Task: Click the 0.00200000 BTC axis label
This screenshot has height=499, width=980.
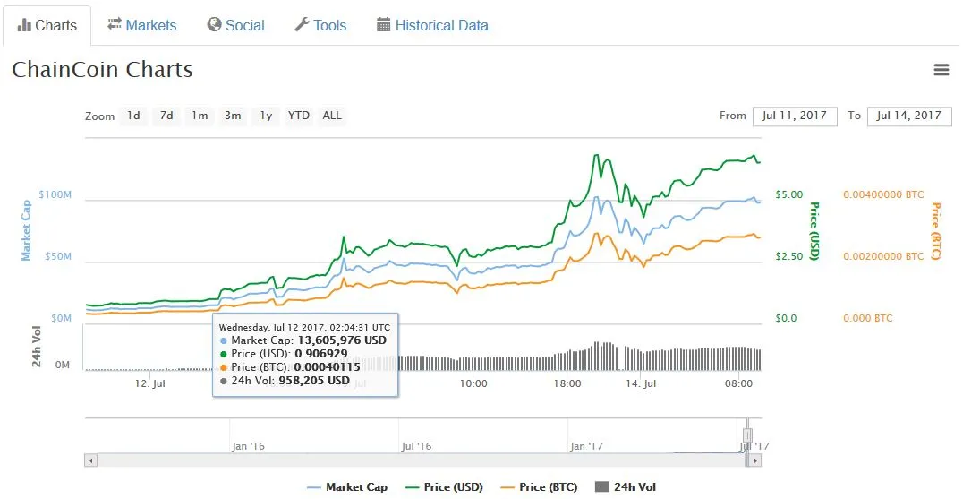Action: (883, 256)
